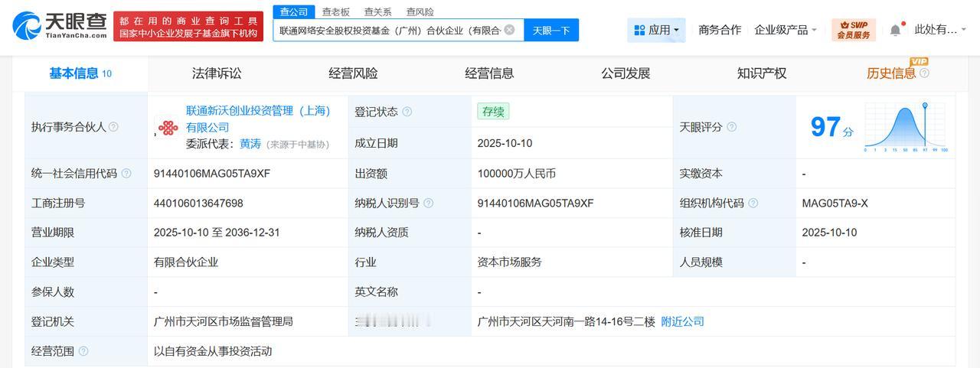980x368 pixels.
Task: Click help icon beside 历史信息 tab
Action: tap(924, 73)
